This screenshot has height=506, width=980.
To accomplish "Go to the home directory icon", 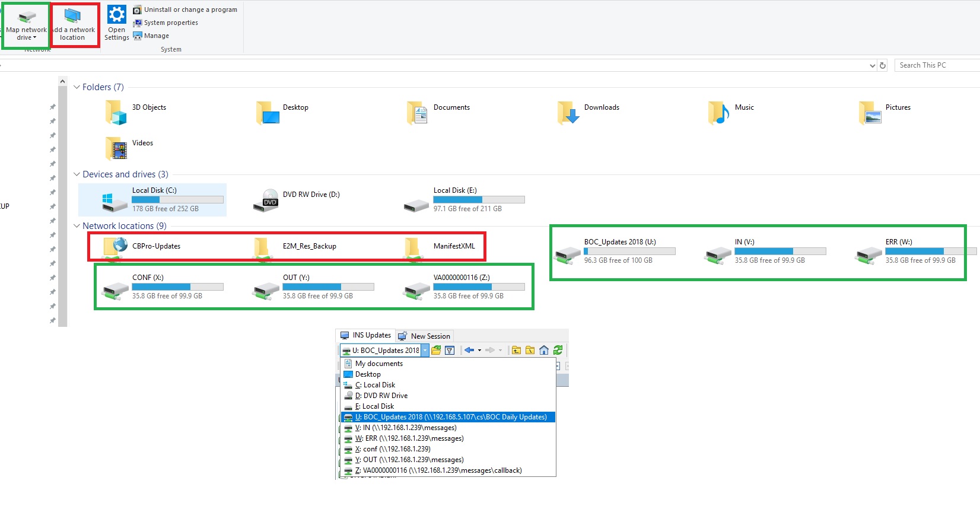I will 544,351.
